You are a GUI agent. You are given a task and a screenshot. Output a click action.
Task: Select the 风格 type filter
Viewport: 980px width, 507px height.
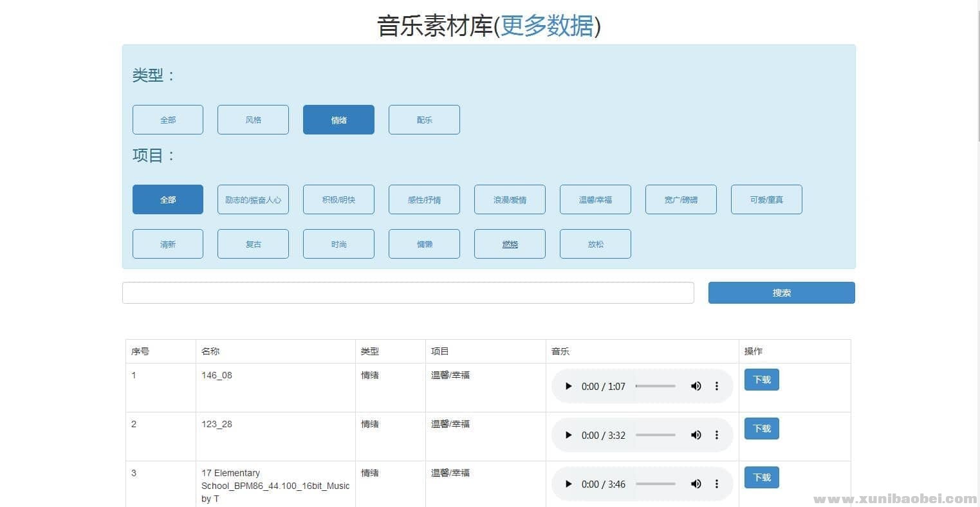253,120
